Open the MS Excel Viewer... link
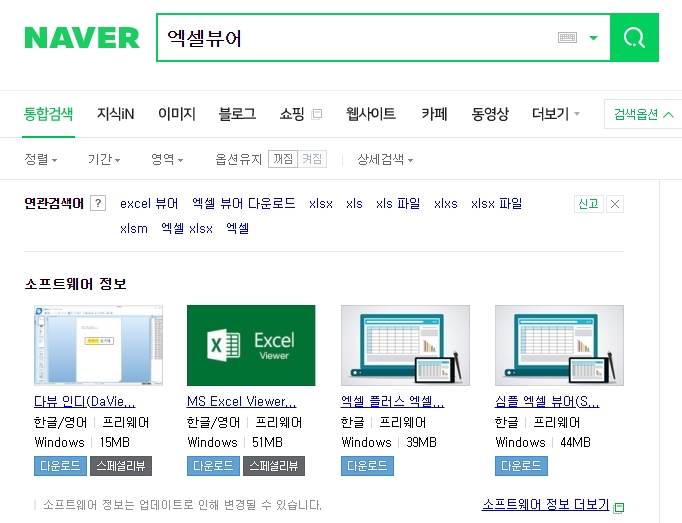Screen dimensions: 682x523 (x=241, y=401)
